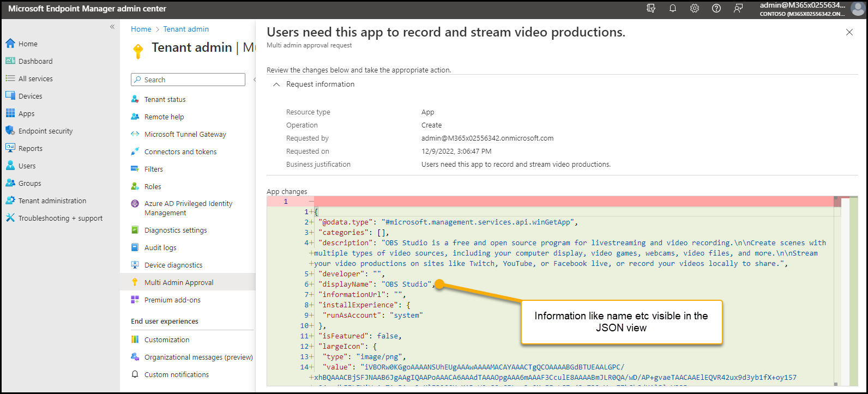Click the Connectors and tokens icon
Screen dimensions: 868x394
(135, 151)
